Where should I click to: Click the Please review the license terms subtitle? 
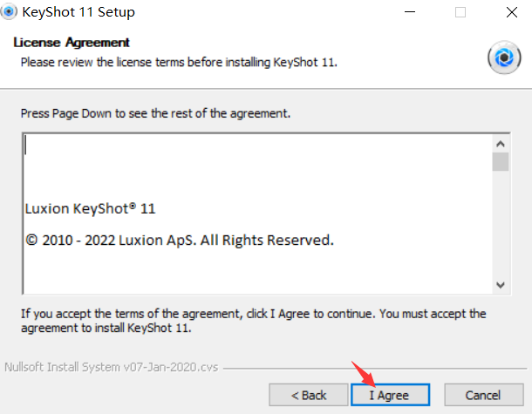[179, 63]
